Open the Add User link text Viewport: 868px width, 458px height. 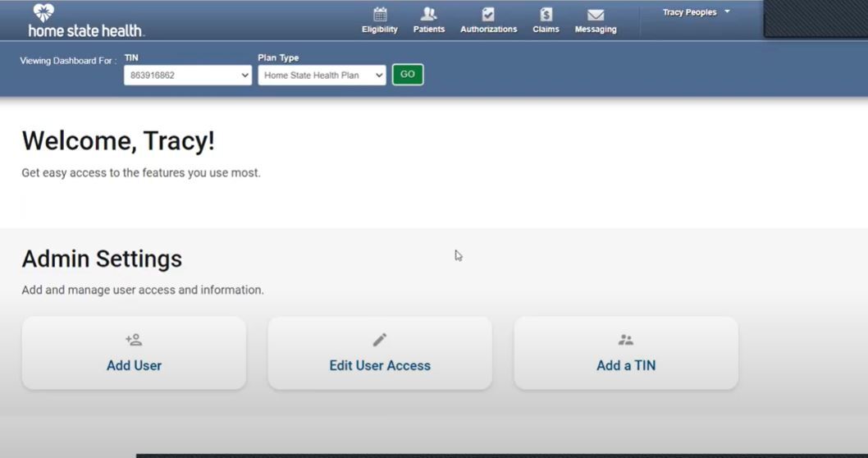coord(134,365)
